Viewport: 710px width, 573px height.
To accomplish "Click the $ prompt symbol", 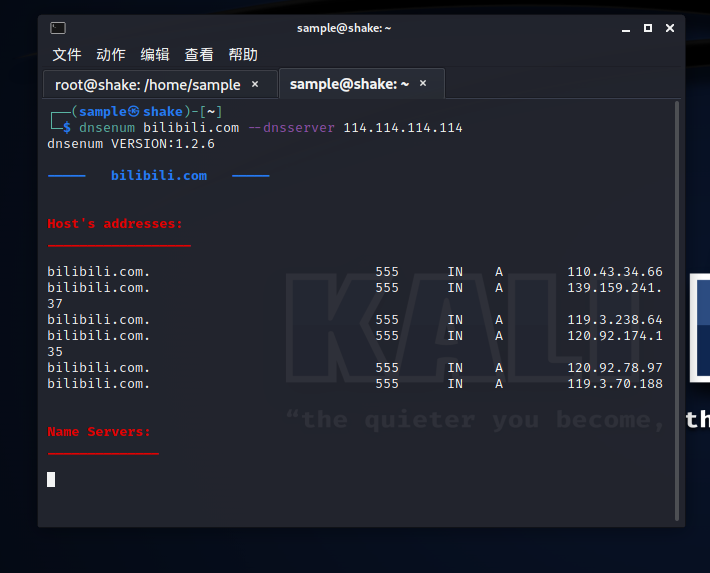I will pos(67,128).
